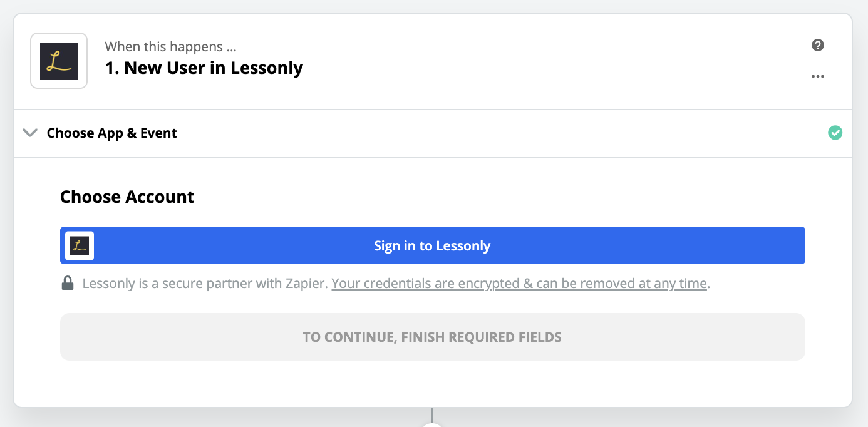Open help via the question mark icon
The height and width of the screenshot is (427, 868).
click(x=817, y=45)
